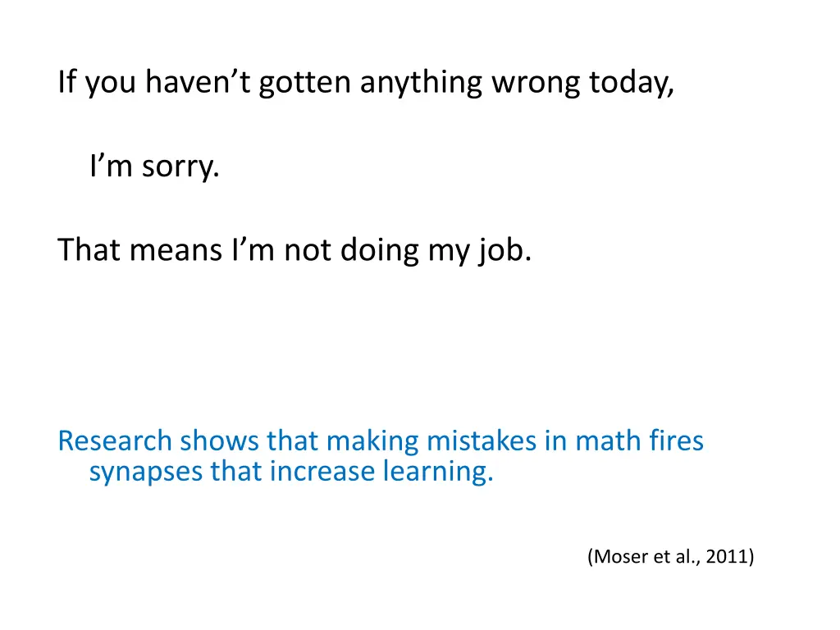The width and height of the screenshot is (840, 630).
Task: Click the blue word "learning."
Action: pos(438,472)
